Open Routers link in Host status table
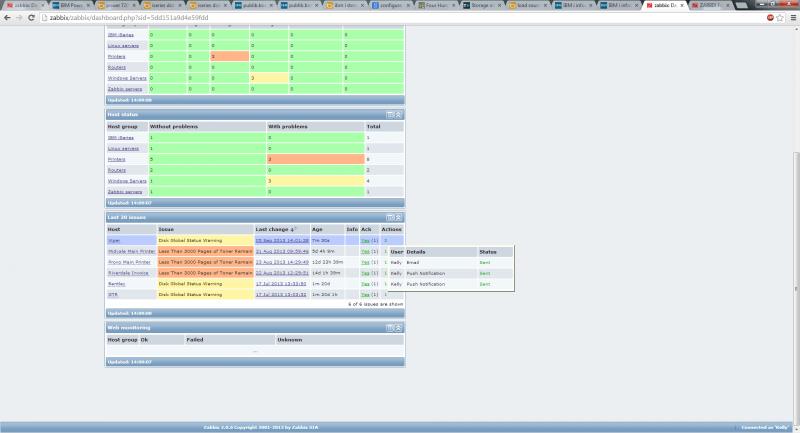The width and height of the screenshot is (800, 433). (x=116, y=170)
